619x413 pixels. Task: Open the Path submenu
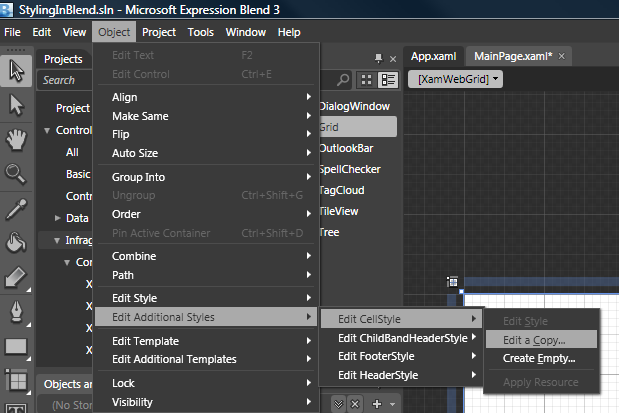(206, 275)
